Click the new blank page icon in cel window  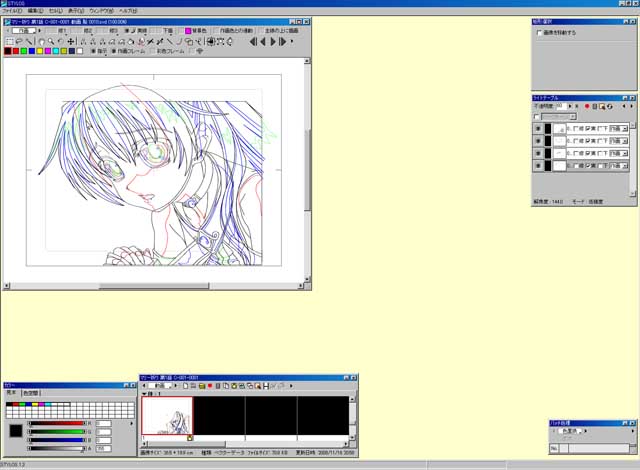pos(185,386)
